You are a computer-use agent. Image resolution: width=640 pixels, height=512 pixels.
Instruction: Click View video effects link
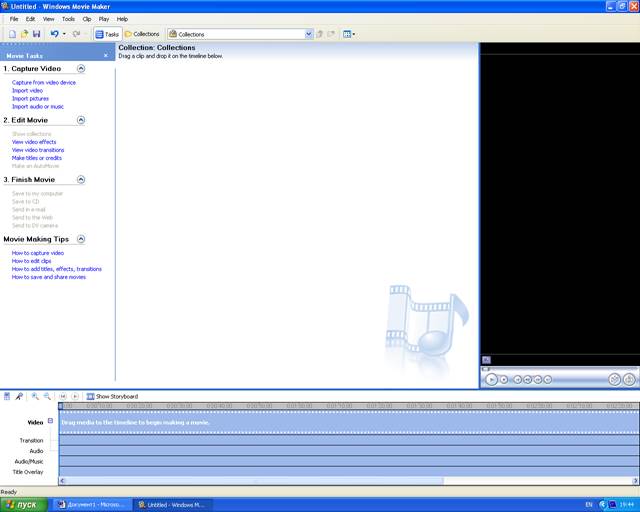tap(34, 142)
